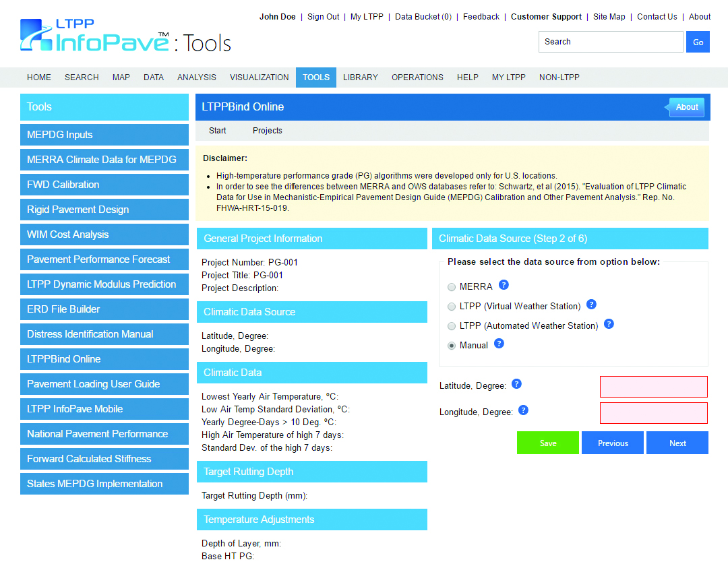The width and height of the screenshot is (728, 566).
Task: Open the HOME navigation menu
Action: [x=39, y=77]
